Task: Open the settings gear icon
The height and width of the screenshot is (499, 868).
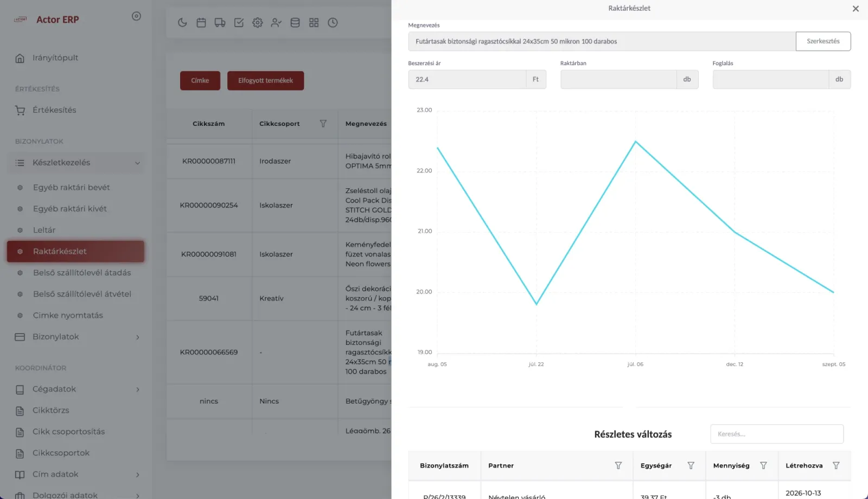Action: point(258,23)
